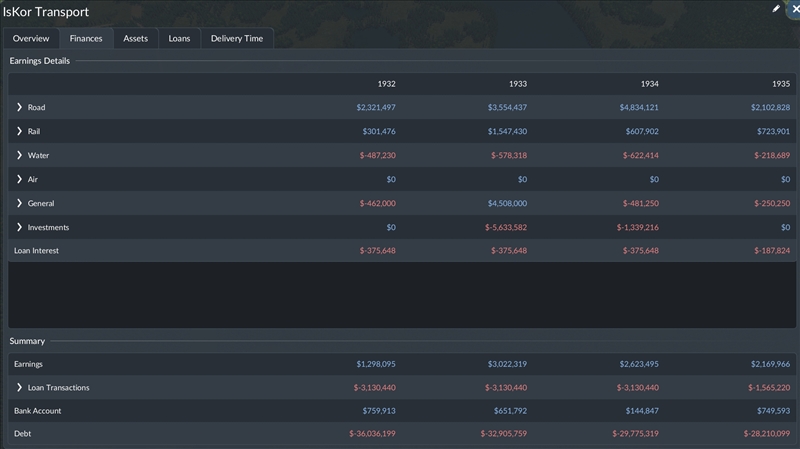Click the 1932 column header
This screenshot has height=449, width=800.
386,84
